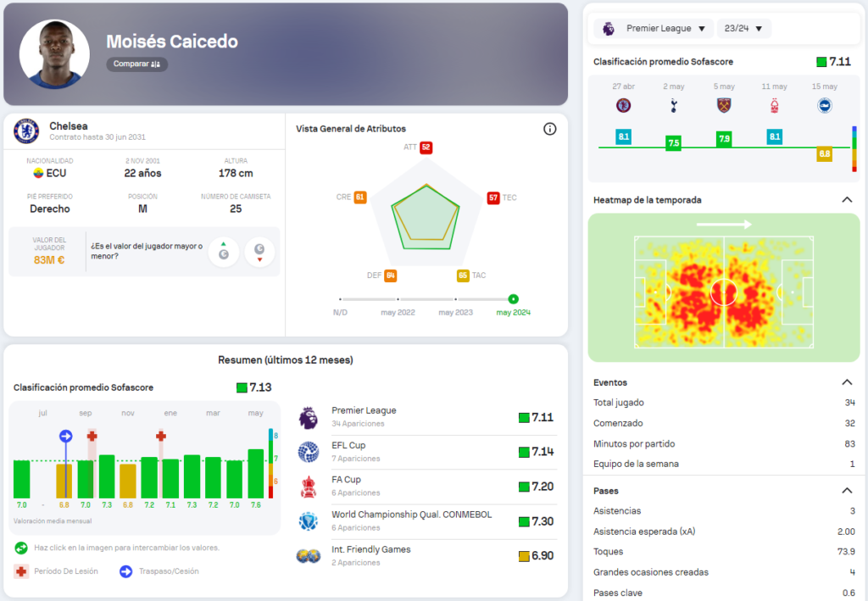Click the Brighton badge on 15 may
This screenshot has width=868, height=601.
pos(824,106)
